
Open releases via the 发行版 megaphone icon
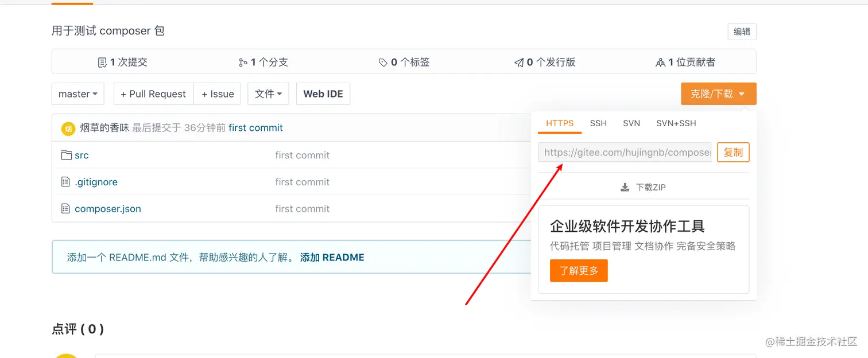(520, 61)
